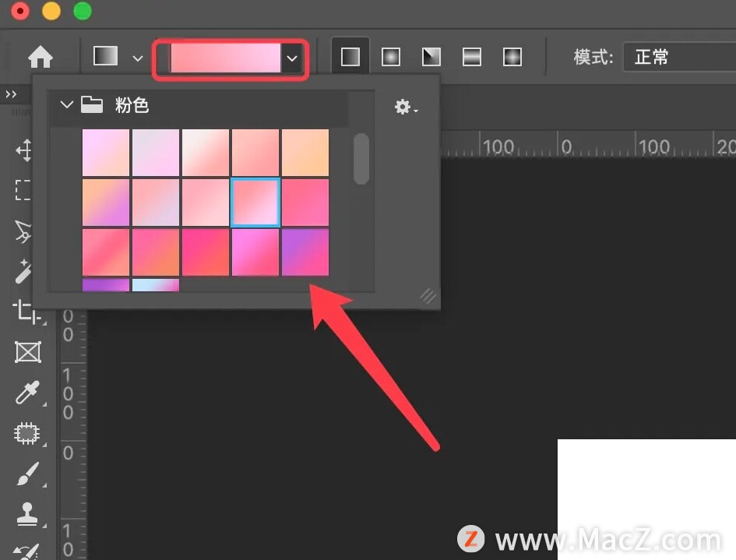Viewport: 736px width, 560px height.
Task: Select the Rectangular Marquee tool
Action: [x=23, y=190]
